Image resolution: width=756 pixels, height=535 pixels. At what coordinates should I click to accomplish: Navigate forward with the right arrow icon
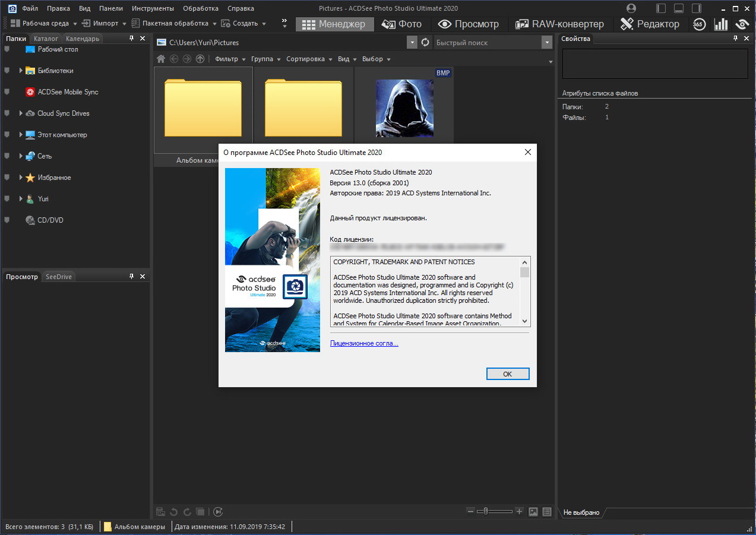click(187, 59)
